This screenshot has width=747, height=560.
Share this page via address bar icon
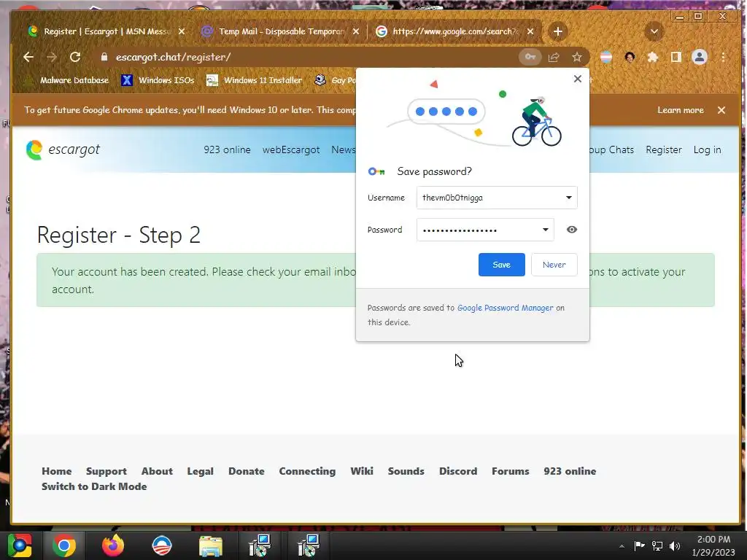pyautogui.click(x=554, y=57)
